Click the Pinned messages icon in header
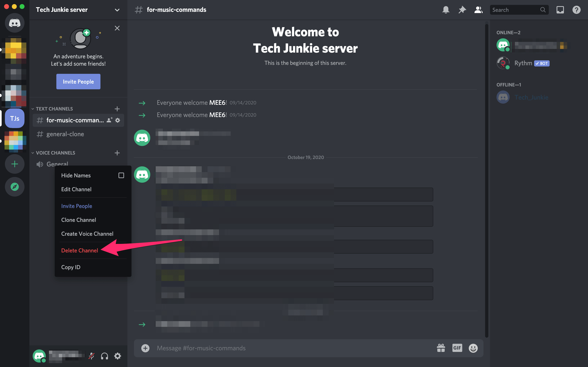Image resolution: width=588 pixels, height=367 pixels. coord(462,9)
